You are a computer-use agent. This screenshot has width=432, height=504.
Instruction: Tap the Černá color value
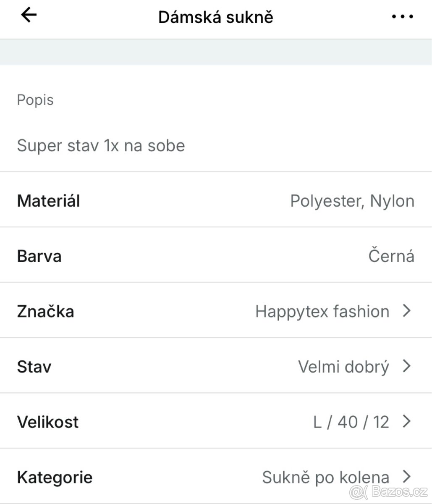(391, 256)
